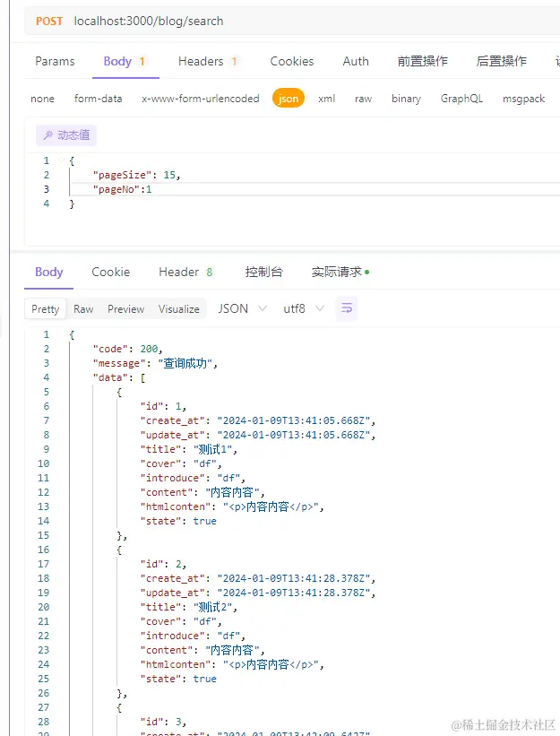The height and width of the screenshot is (736, 560).
Task: Click line number 14 in response
Action: click(x=44, y=521)
